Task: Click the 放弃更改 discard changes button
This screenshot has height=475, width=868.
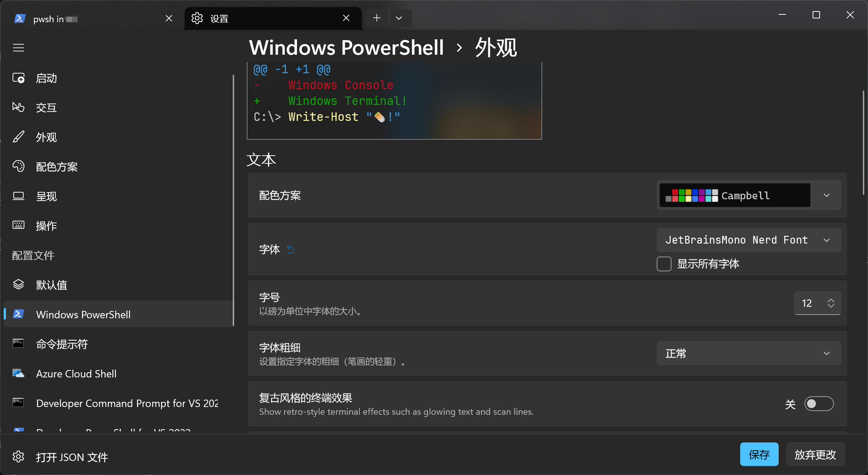Action: pos(815,454)
